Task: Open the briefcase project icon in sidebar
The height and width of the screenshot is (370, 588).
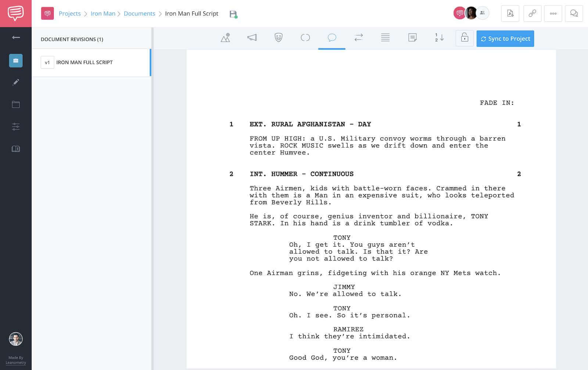Action: click(x=16, y=61)
